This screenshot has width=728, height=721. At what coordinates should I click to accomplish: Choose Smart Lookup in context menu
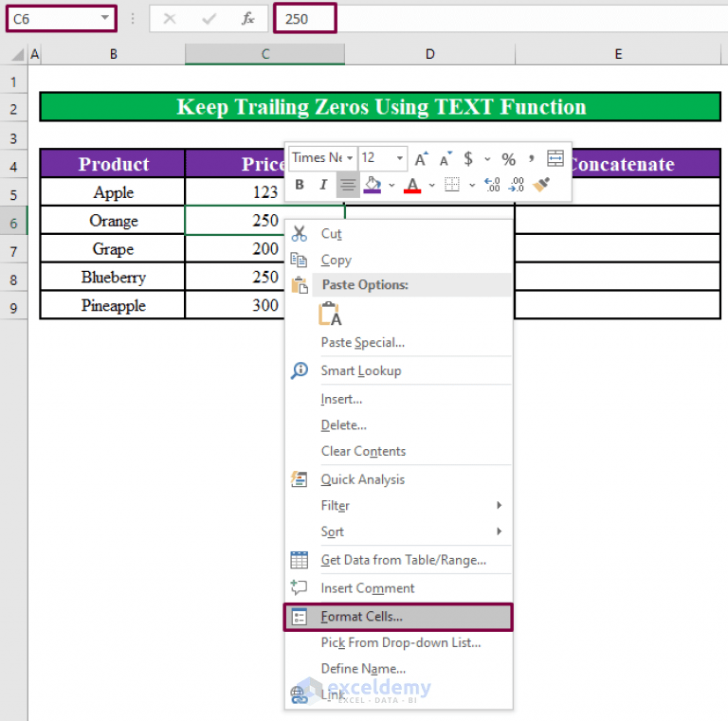coord(398,370)
